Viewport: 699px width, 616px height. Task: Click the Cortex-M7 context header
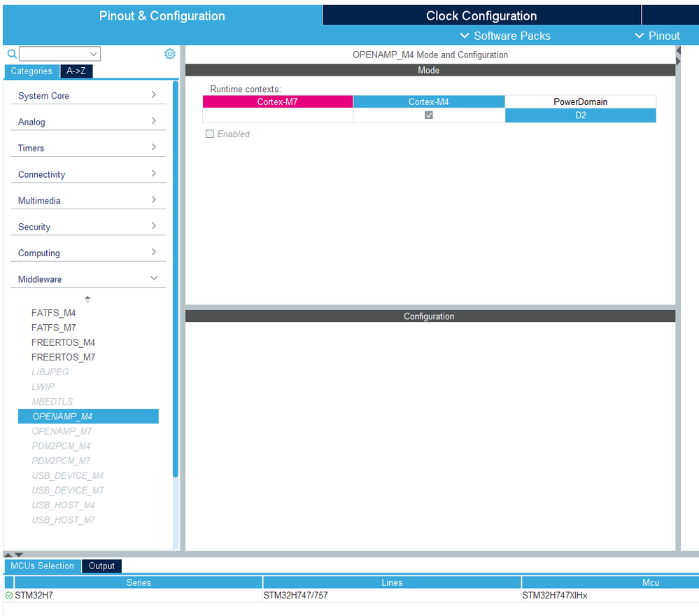pyautogui.click(x=278, y=101)
